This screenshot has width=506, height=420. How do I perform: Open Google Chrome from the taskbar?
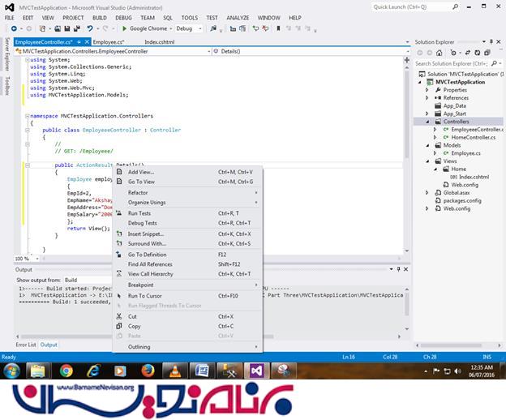coord(66,371)
